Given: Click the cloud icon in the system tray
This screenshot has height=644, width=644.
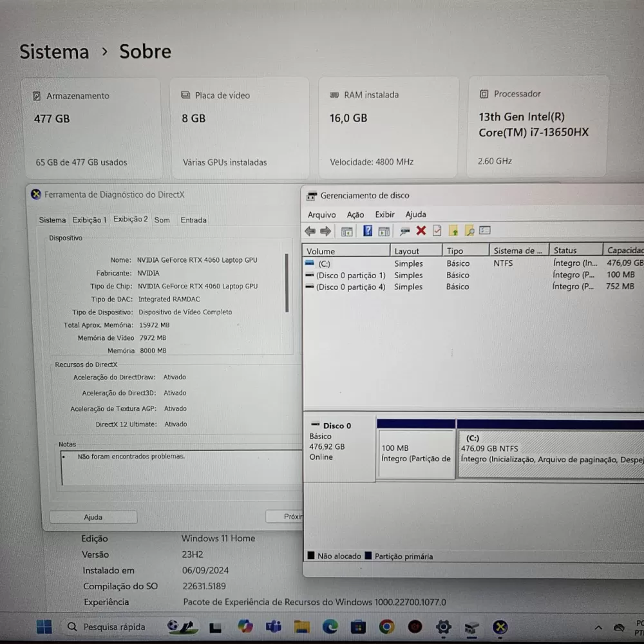Looking at the screenshot, I should [619, 627].
